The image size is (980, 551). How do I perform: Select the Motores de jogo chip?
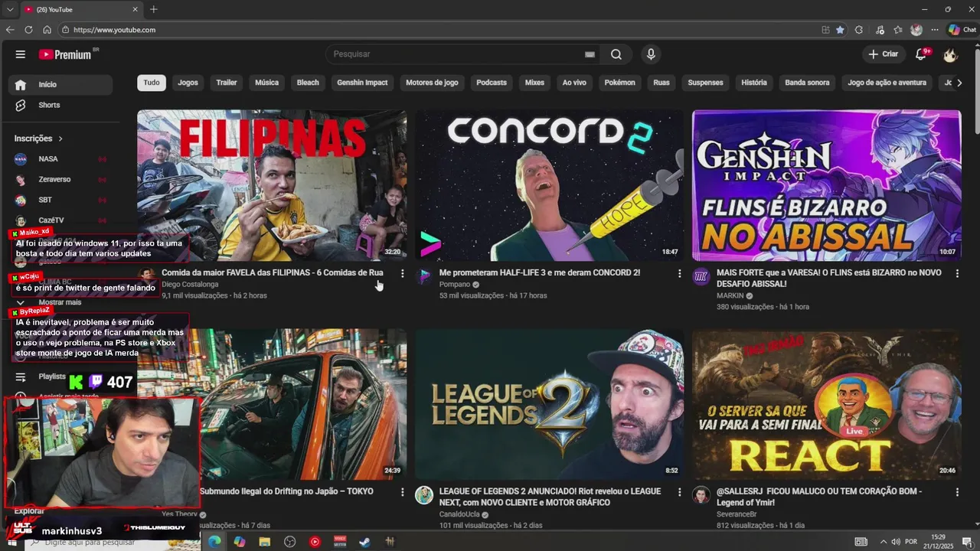point(432,83)
